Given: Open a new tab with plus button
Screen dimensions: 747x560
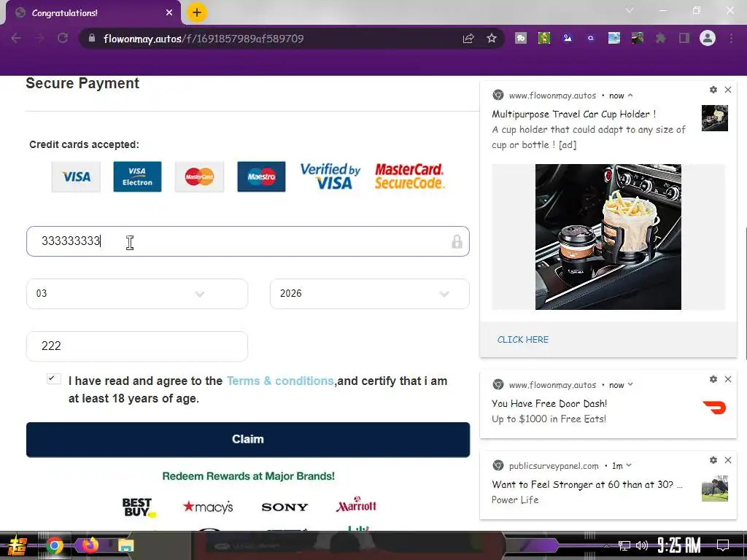Looking at the screenshot, I should [197, 12].
